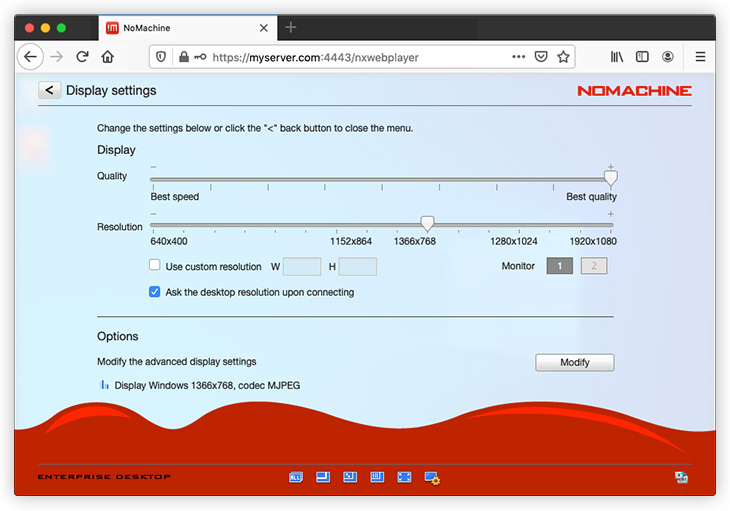The width and height of the screenshot is (730, 511).
Task: Go to the browser home page
Action: pos(108,57)
